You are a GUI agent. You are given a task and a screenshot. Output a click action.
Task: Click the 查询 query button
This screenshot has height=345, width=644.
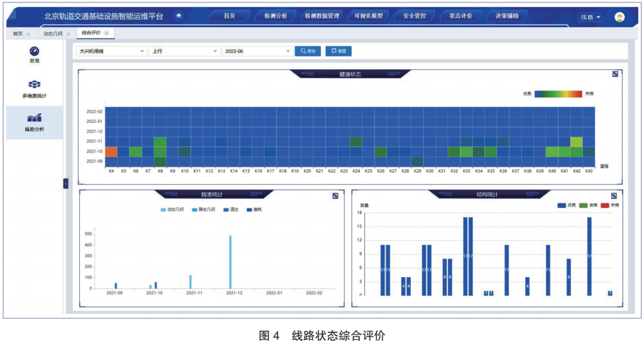click(309, 51)
